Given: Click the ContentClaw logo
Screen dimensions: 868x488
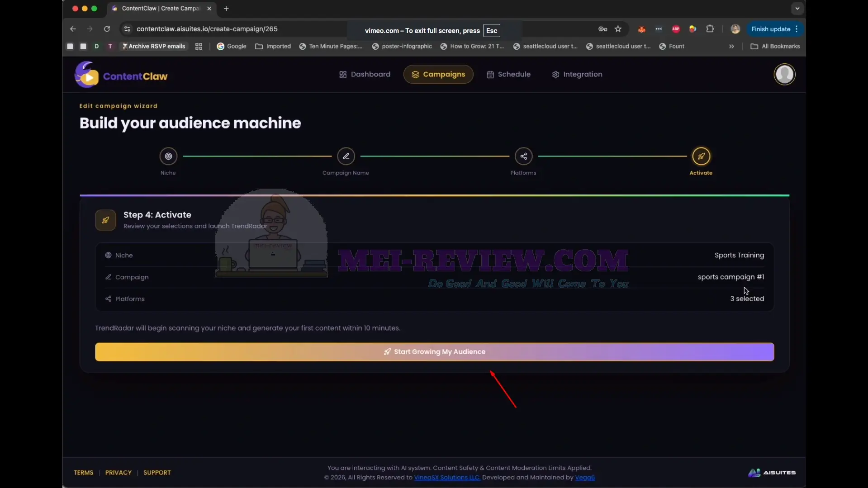Looking at the screenshot, I should click(x=121, y=75).
